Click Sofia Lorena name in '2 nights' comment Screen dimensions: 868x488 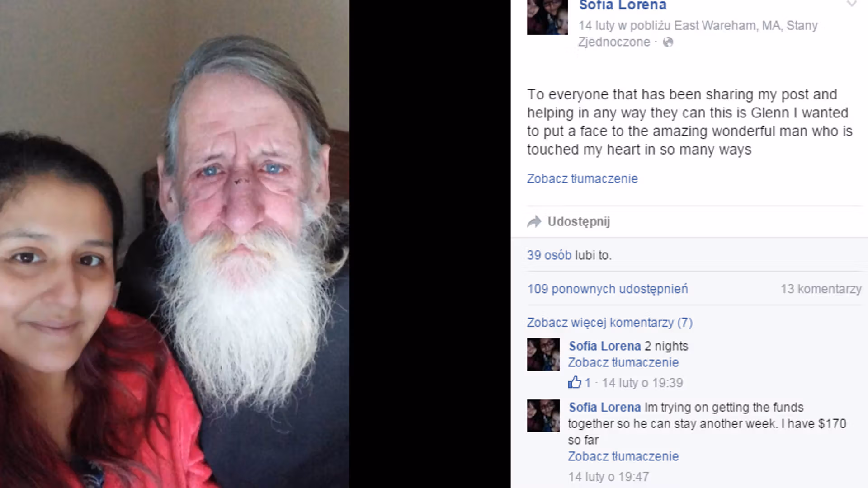pyautogui.click(x=604, y=346)
